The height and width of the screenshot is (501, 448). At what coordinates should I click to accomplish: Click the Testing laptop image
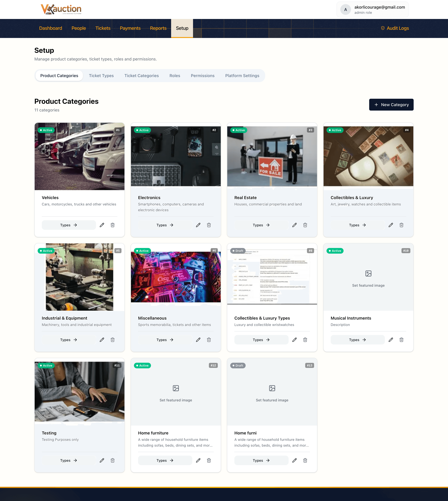click(x=80, y=392)
